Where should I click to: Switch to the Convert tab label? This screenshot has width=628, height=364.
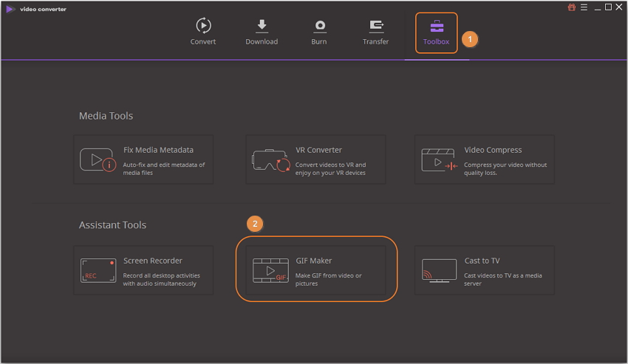coord(203,41)
